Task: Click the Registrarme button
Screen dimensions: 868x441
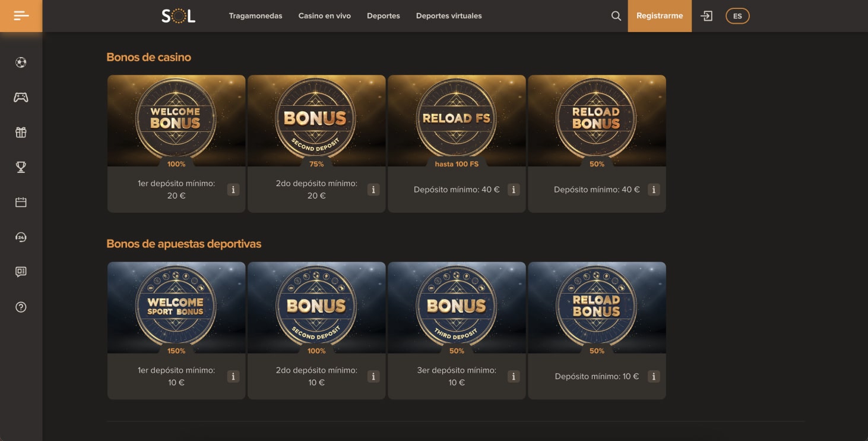Action: [x=660, y=16]
